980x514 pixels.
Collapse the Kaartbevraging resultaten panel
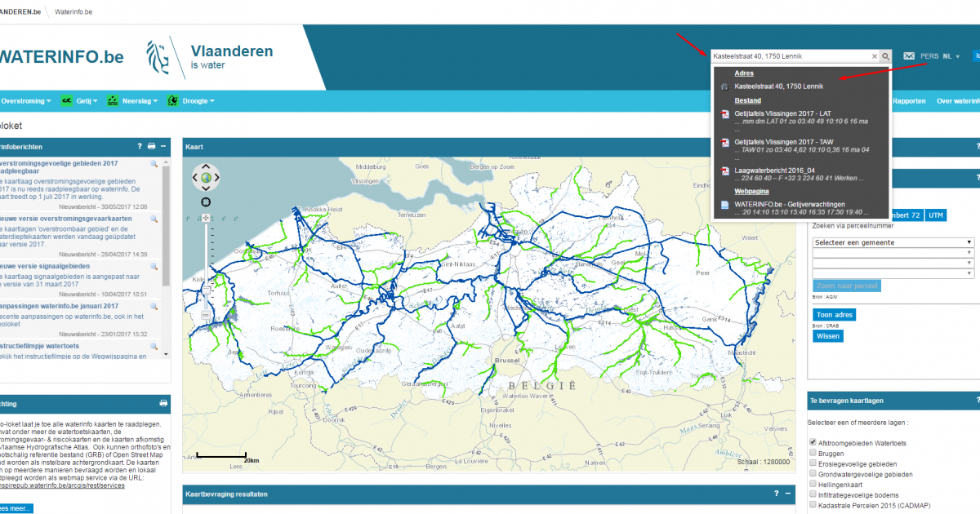788,494
